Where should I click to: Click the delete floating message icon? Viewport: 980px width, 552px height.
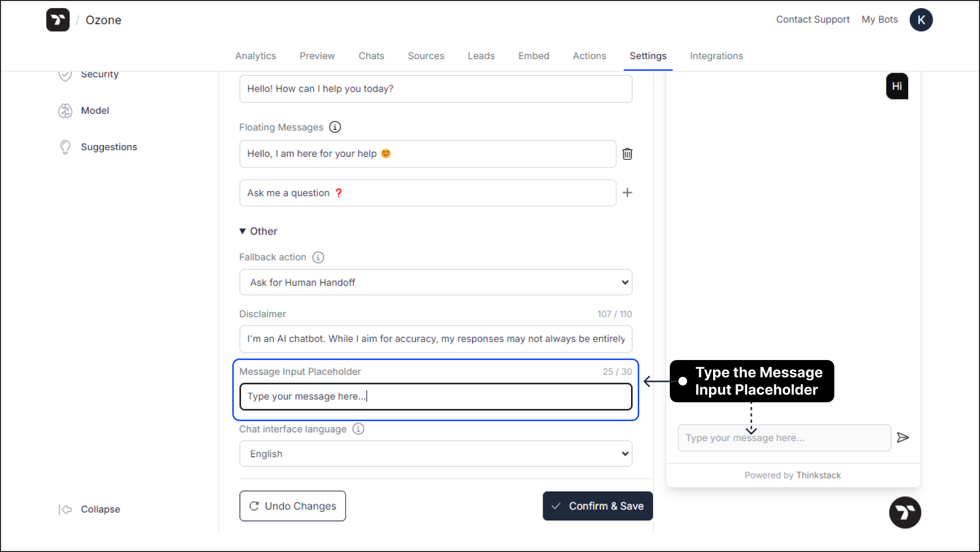pos(627,153)
